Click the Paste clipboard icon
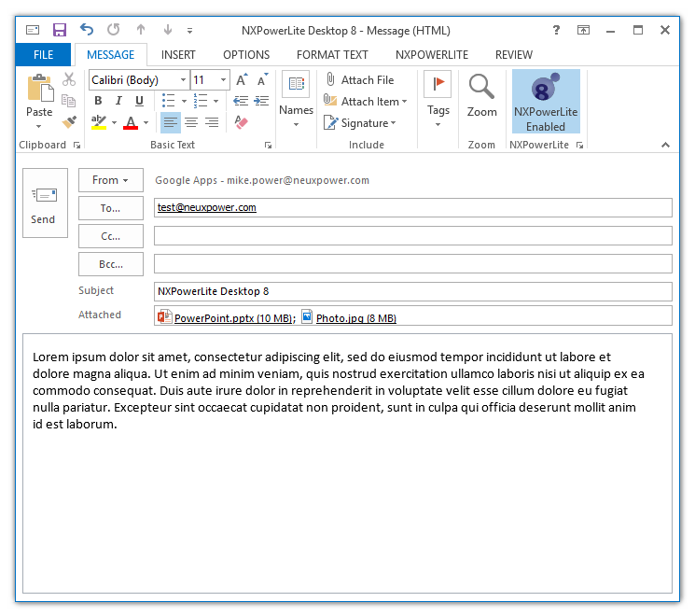695x616 pixels. [39, 89]
